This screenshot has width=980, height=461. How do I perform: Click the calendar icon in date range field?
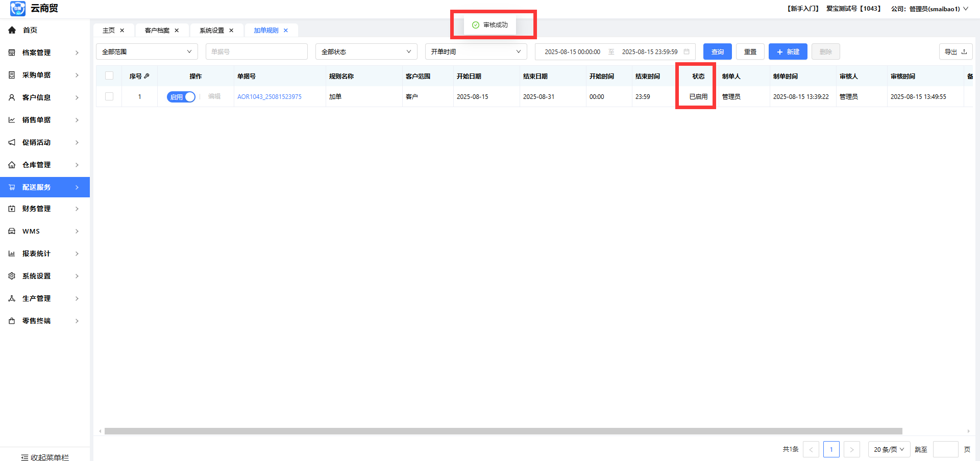[687, 52]
